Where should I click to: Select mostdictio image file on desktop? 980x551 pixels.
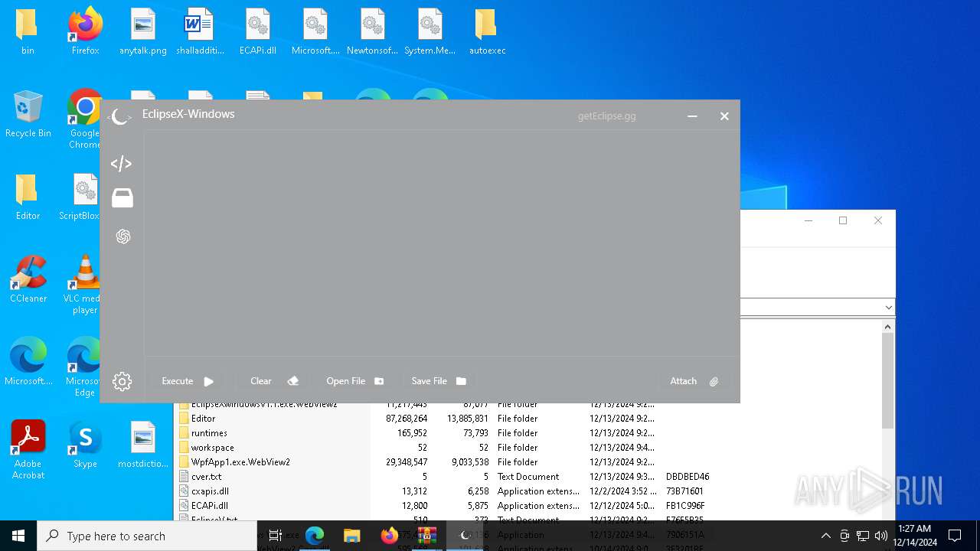point(143,445)
